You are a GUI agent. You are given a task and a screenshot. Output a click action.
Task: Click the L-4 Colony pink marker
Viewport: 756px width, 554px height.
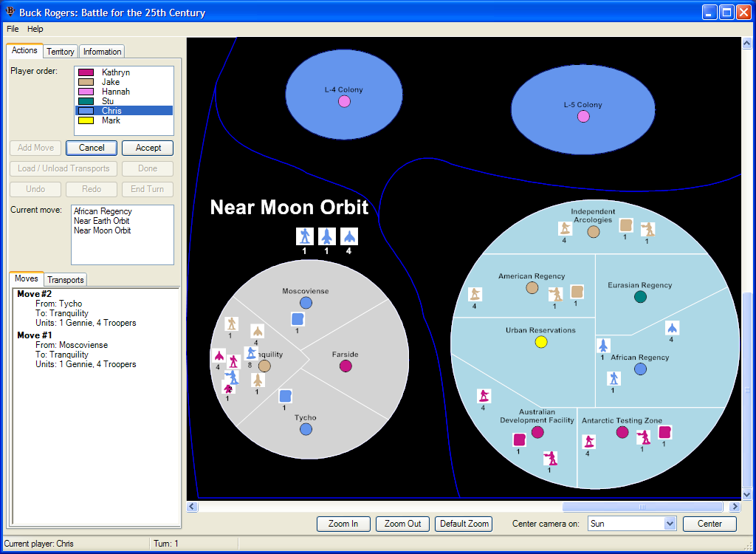[344, 101]
